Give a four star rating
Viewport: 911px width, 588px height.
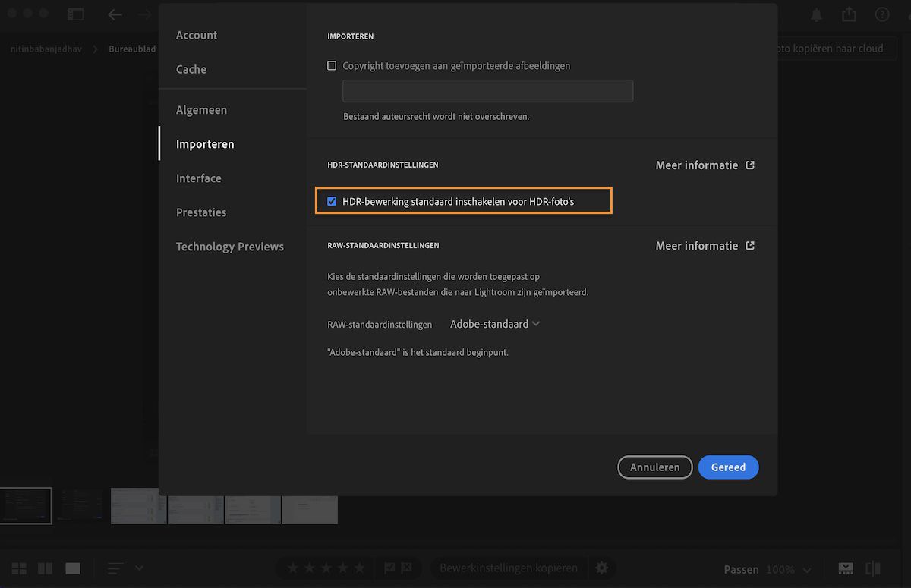click(342, 568)
